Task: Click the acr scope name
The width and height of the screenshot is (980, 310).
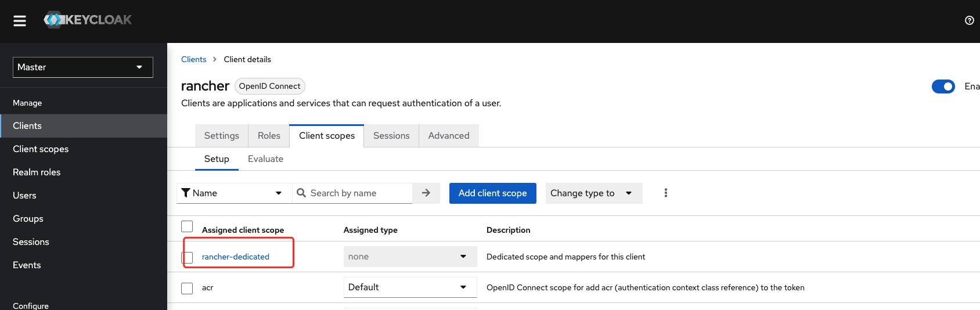Action: click(x=208, y=288)
